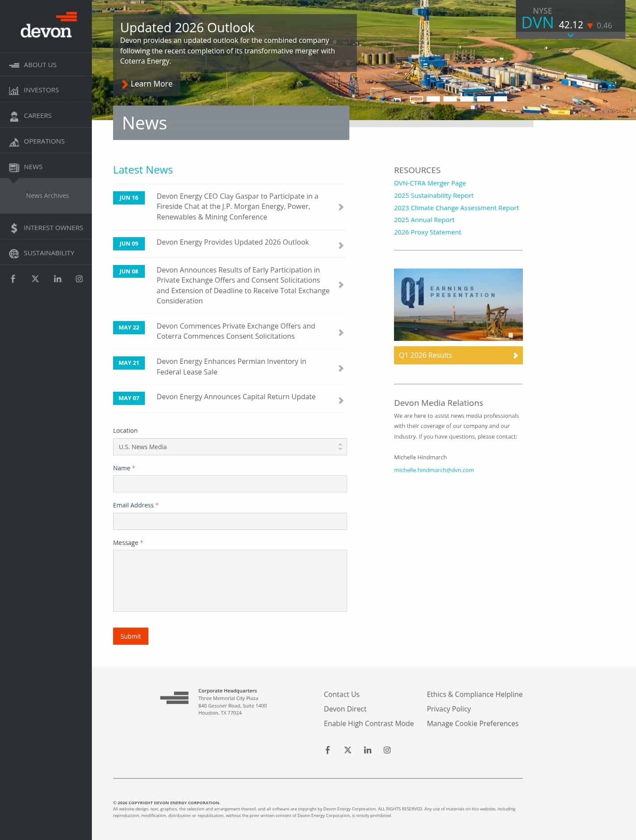
Task: Open Ethics & Compliance Helpline link
Action: [475, 694]
